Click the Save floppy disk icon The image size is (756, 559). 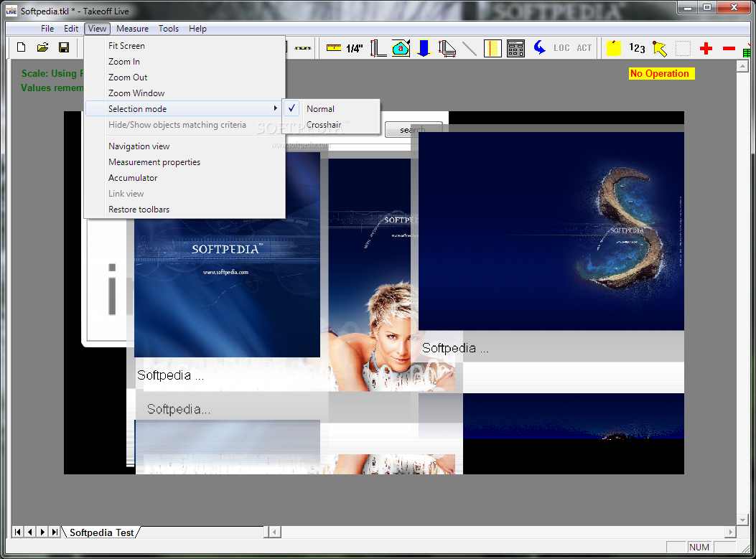pos(64,47)
